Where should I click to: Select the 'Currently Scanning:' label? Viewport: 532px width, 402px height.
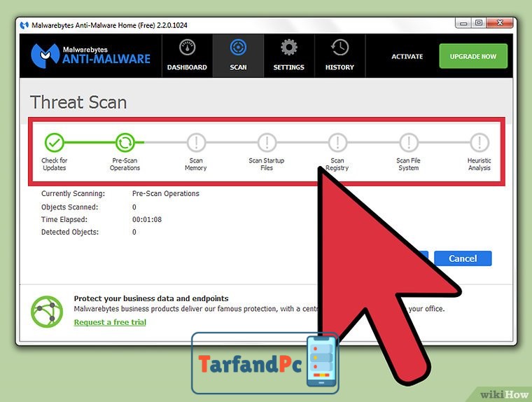click(73, 193)
